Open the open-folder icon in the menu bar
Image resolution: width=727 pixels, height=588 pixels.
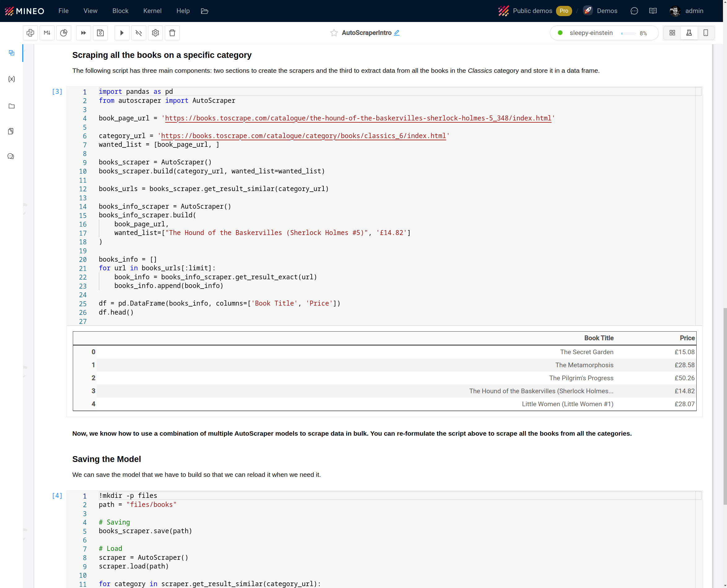pos(204,11)
